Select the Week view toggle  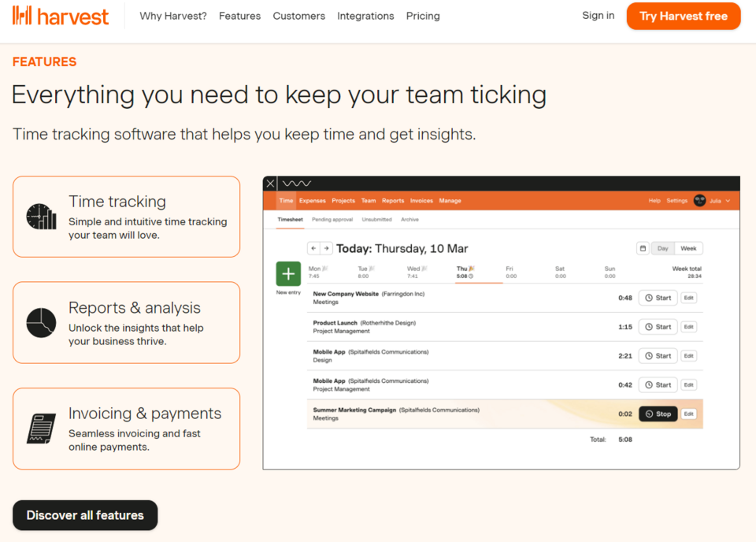688,248
